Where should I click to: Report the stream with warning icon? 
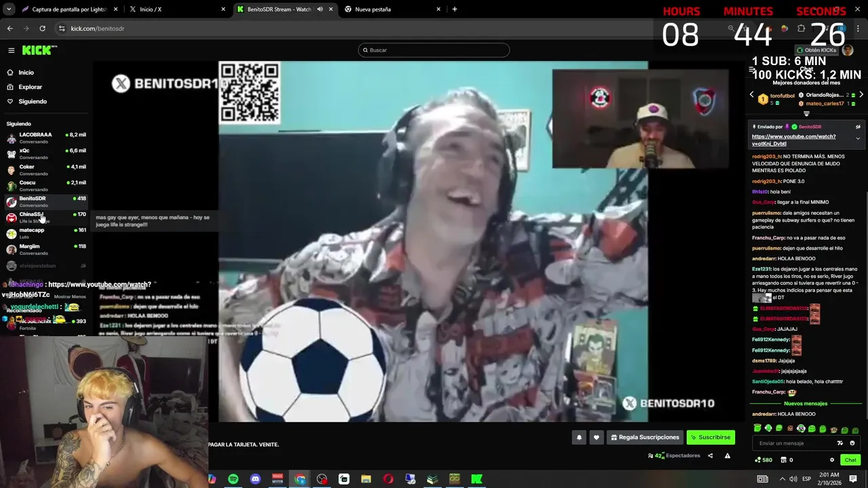pyautogui.click(x=727, y=455)
